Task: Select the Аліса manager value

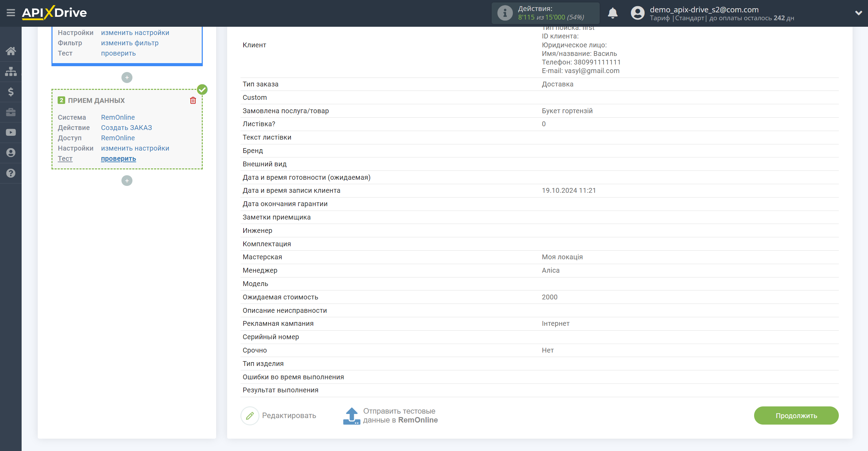Action: click(x=551, y=270)
